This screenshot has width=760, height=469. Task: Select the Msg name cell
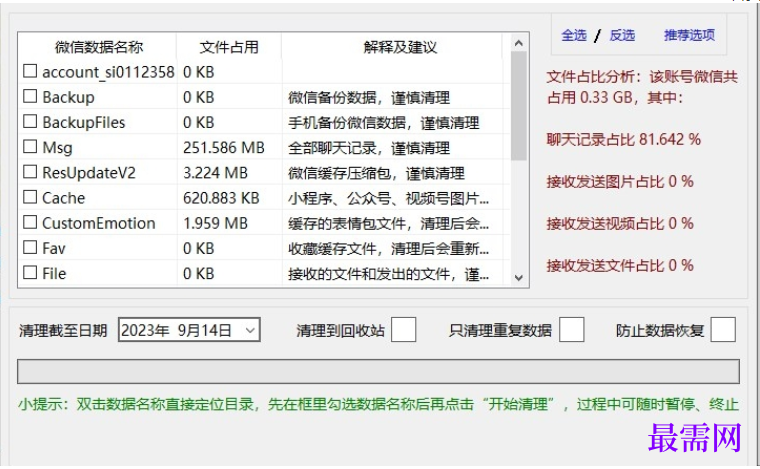57,147
